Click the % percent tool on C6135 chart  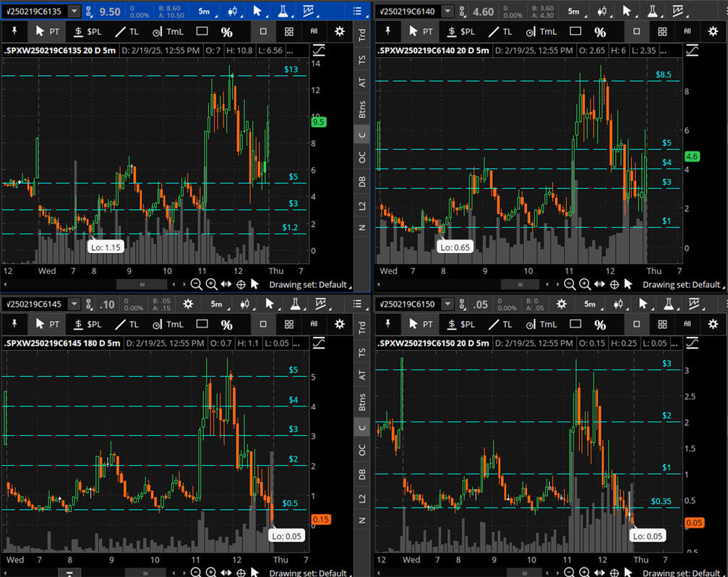coord(226,32)
